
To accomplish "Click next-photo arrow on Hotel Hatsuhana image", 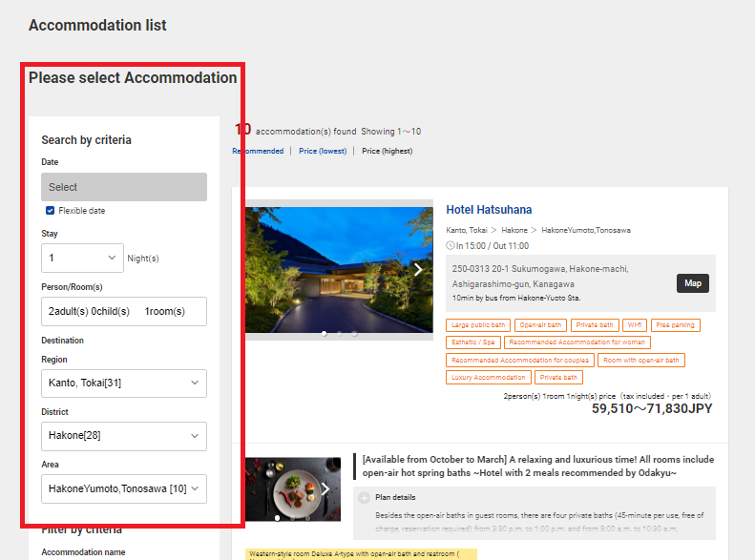I will click(418, 270).
